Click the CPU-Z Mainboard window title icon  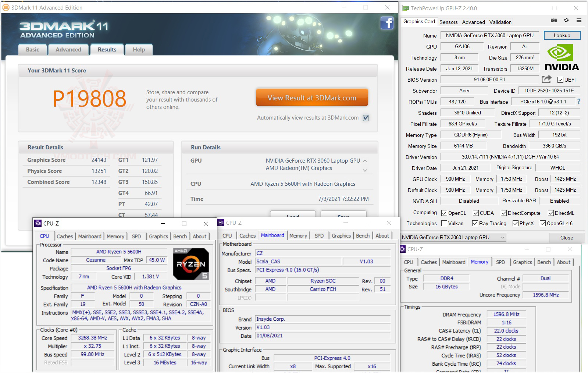[221, 223]
